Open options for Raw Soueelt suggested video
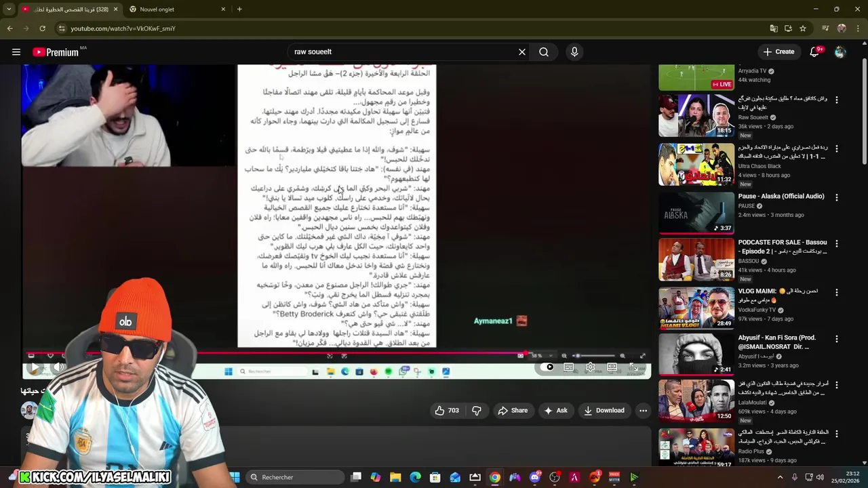The width and height of the screenshot is (868, 488). pos(836,100)
